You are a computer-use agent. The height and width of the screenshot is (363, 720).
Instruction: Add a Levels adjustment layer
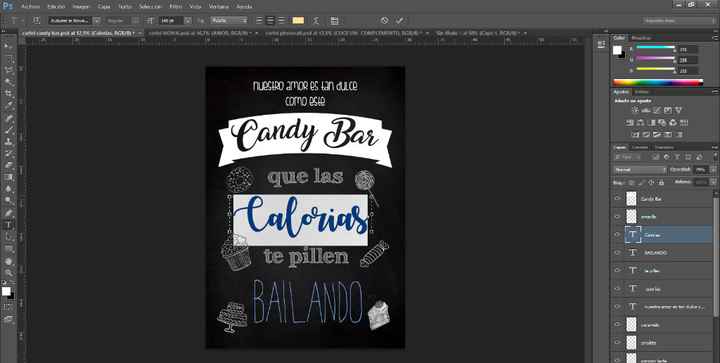(x=646, y=110)
